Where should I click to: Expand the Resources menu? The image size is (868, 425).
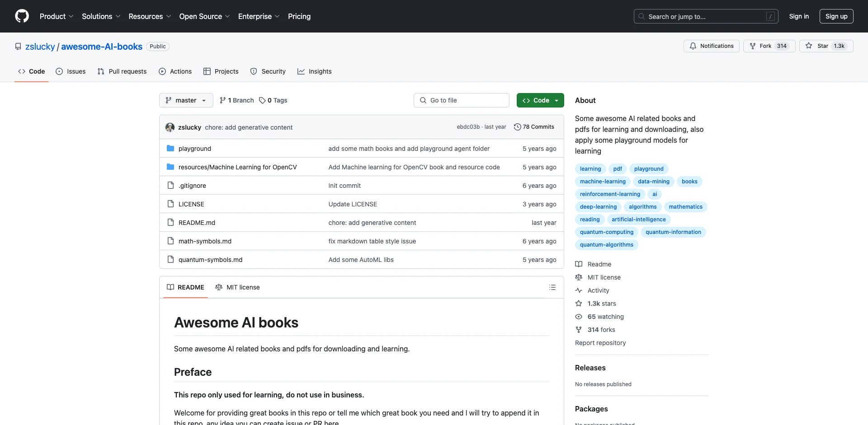coord(150,16)
